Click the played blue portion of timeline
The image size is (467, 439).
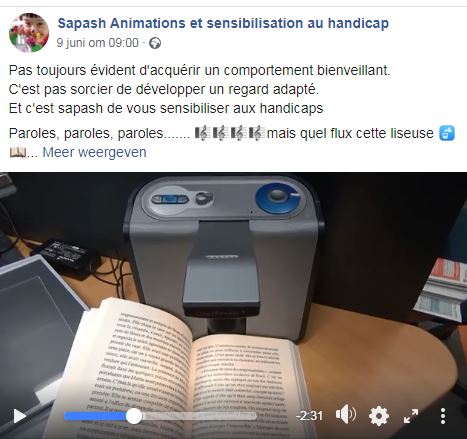click(95, 416)
